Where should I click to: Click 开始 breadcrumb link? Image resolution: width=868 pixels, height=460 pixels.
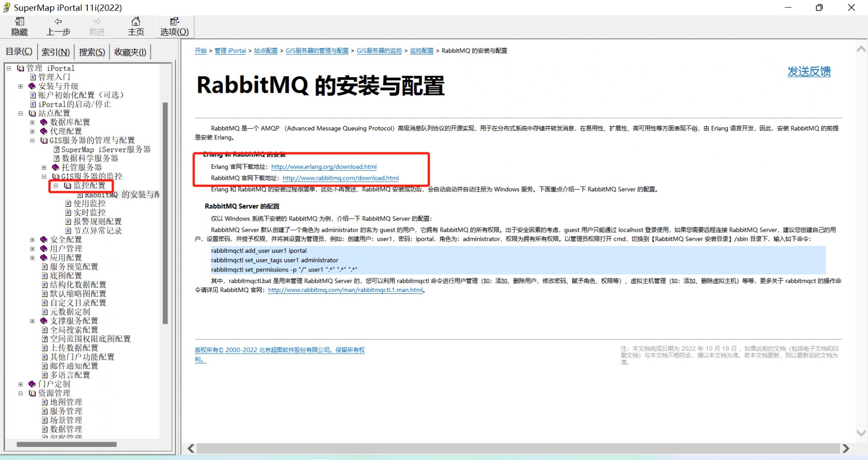pyautogui.click(x=201, y=51)
